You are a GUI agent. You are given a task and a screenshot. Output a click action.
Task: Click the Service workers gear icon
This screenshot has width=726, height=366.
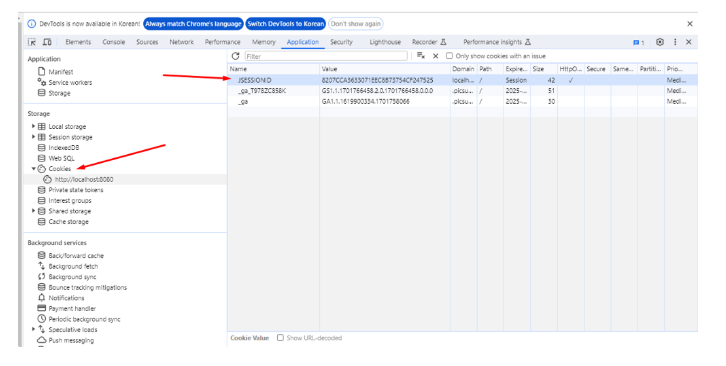click(42, 82)
